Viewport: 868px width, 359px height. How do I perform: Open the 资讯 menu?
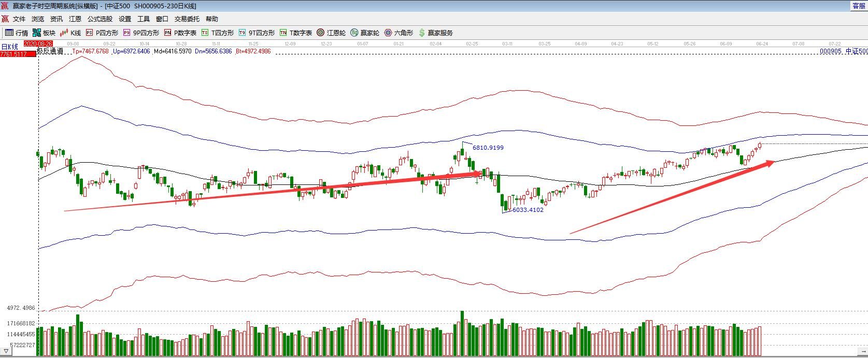click(56, 19)
